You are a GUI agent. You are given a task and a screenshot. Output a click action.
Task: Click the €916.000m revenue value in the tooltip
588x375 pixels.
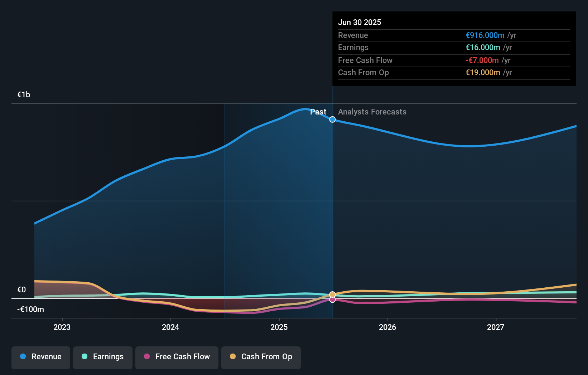(x=485, y=35)
